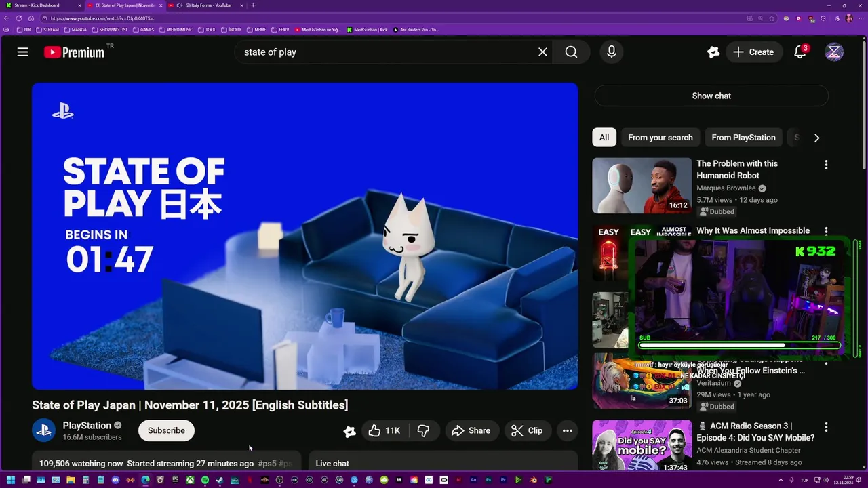Open the FFXIV bookmarks folder

[x=280, y=30]
